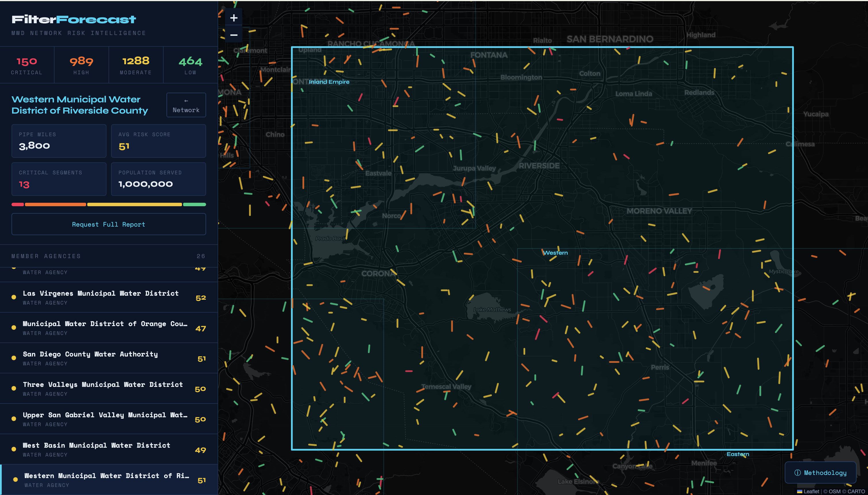868x495 pixels.
Task: Click the red critical segment of risk bar
Action: point(18,204)
